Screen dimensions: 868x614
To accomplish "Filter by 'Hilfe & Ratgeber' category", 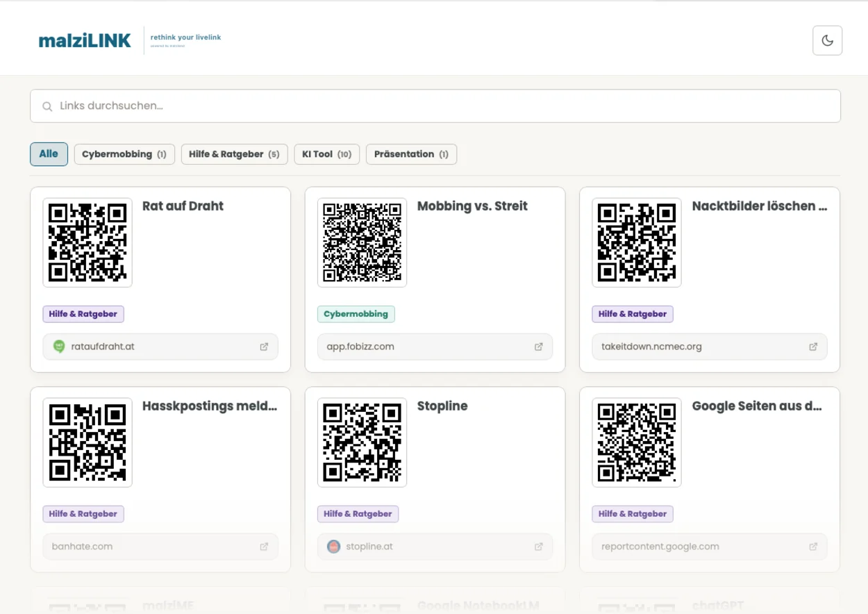I will click(234, 154).
